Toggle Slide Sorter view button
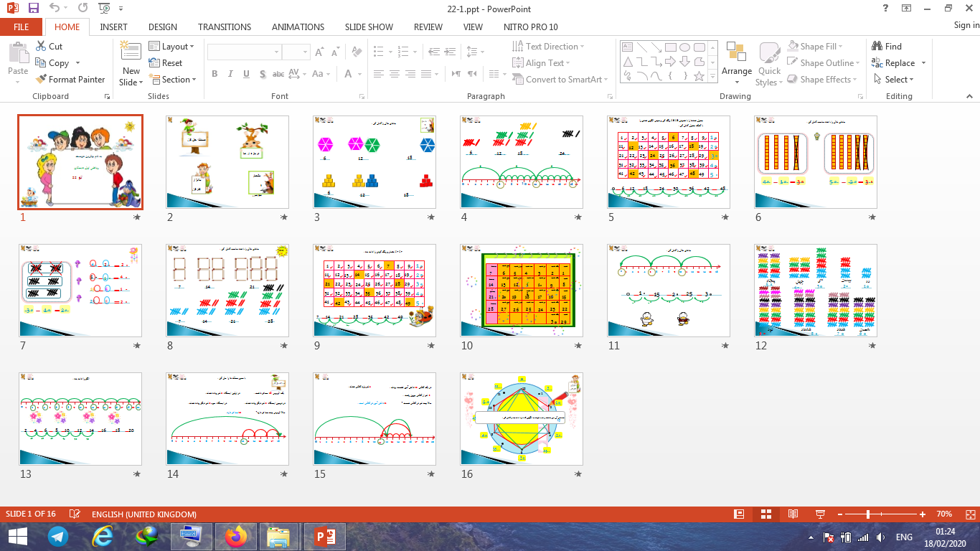The width and height of the screenshot is (980, 551). (x=765, y=514)
